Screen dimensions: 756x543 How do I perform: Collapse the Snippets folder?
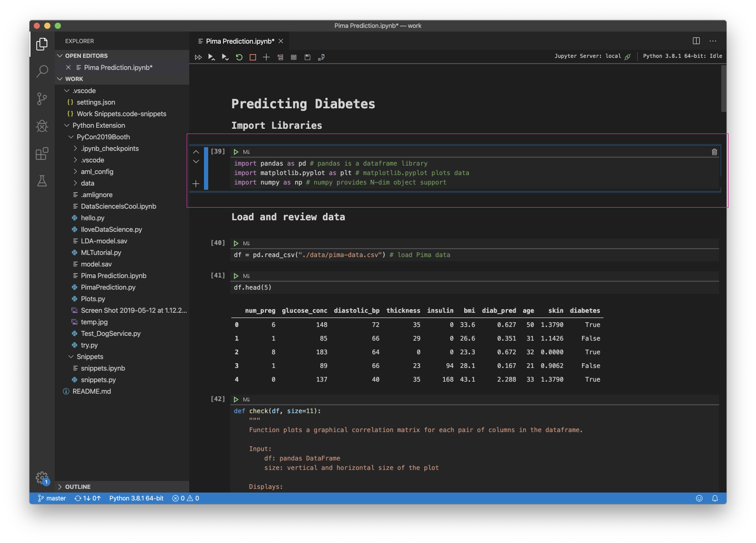pos(71,356)
